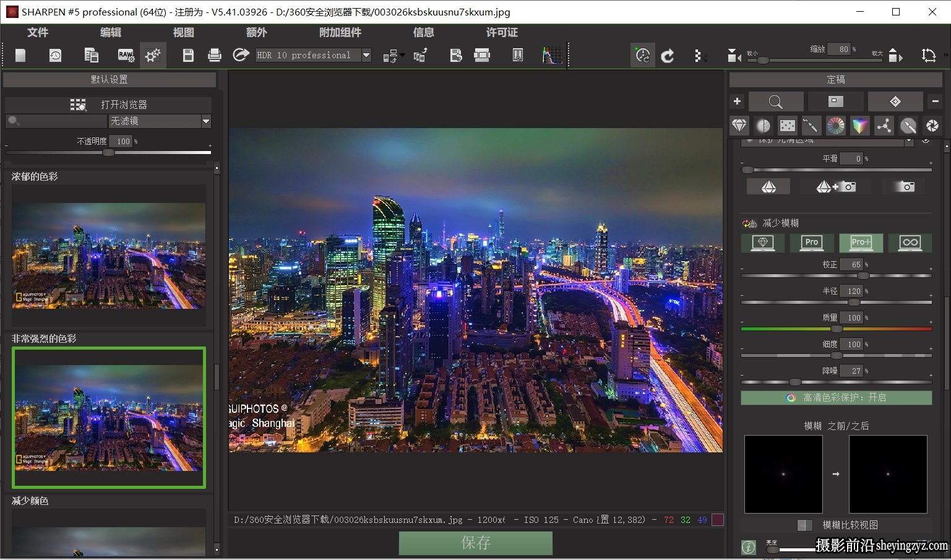The height and width of the screenshot is (560, 951).
Task: Click the printer icon
Action: pyautogui.click(x=215, y=56)
